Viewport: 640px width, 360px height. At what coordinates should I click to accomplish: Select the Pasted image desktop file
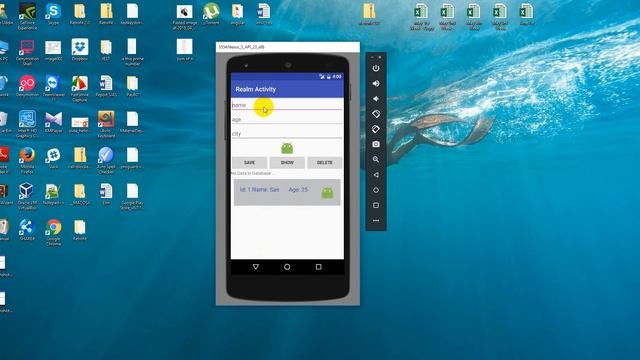coord(184,17)
